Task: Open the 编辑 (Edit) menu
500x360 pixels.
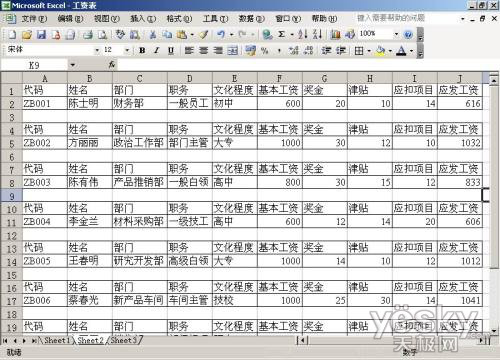Action: coord(70,19)
